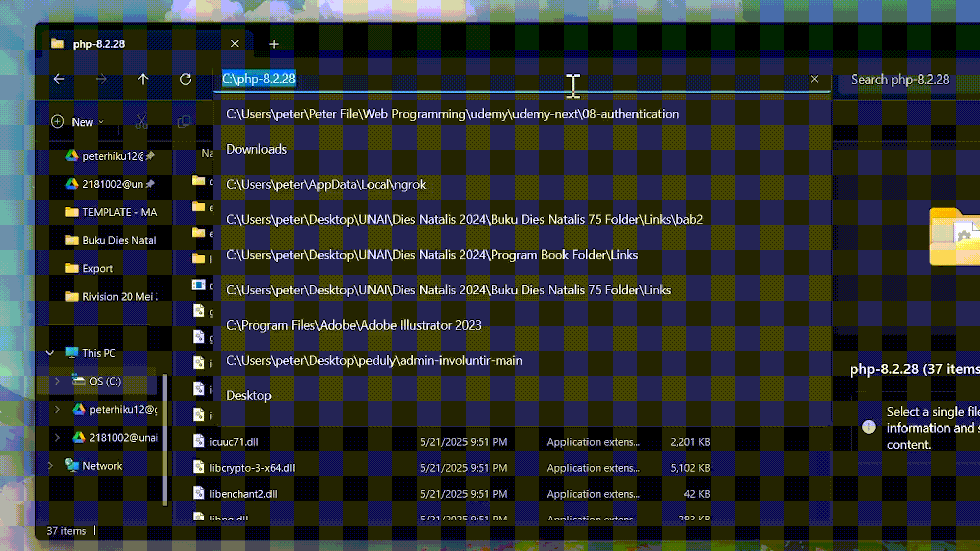Select the php-8.2.28 tab
Screen dimensions: 980x551
[x=148, y=44]
